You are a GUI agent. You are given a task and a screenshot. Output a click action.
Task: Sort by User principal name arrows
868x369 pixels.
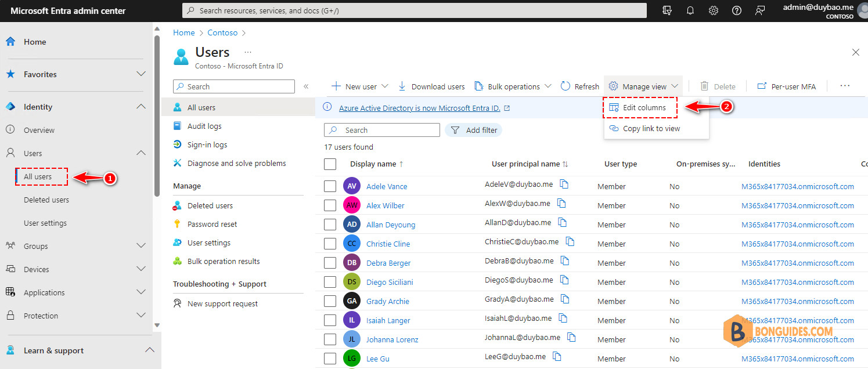click(565, 164)
